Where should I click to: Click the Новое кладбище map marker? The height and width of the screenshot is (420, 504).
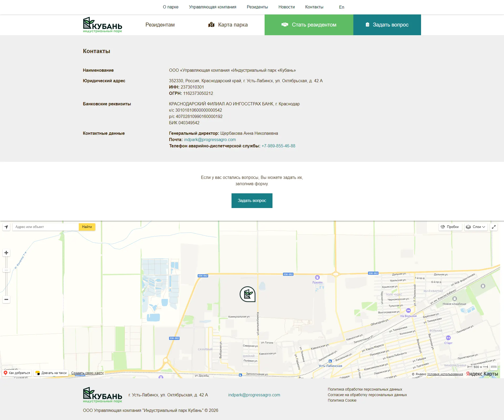coord(455,299)
